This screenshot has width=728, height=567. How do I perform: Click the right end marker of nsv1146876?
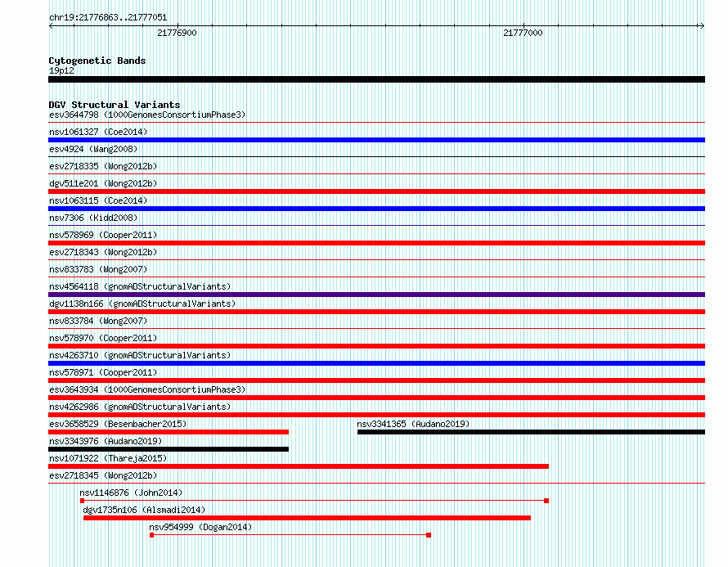(x=546, y=501)
